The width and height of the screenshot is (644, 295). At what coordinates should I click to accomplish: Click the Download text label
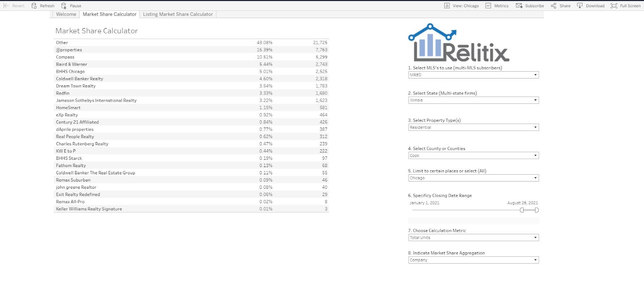click(x=595, y=6)
